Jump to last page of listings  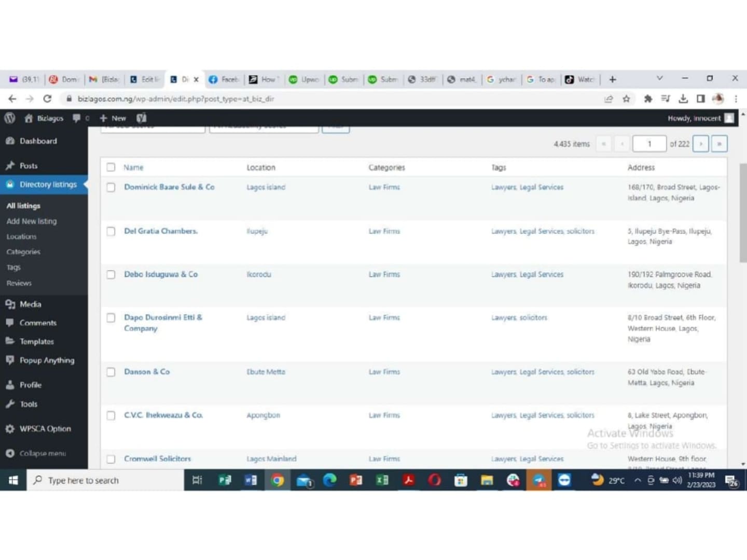(719, 144)
